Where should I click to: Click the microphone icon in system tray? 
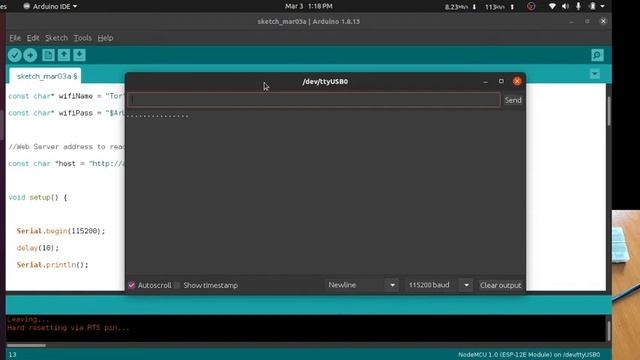point(578,6)
